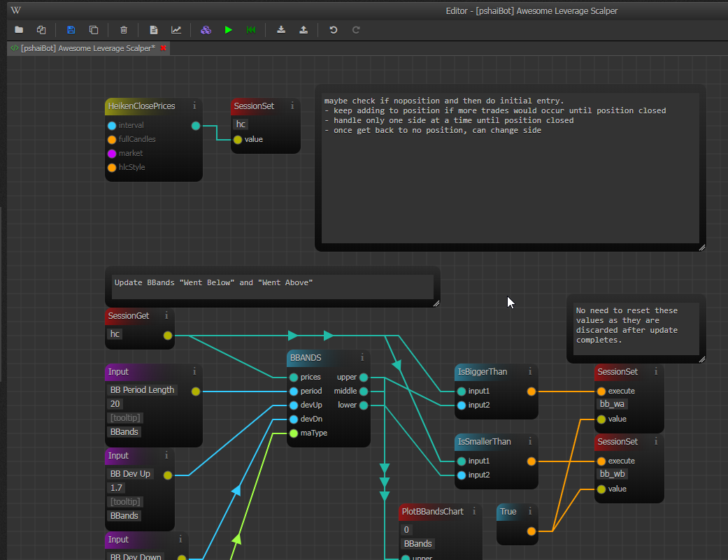The height and width of the screenshot is (560, 728).
Task: Click the magenta market port
Action: (x=112, y=154)
